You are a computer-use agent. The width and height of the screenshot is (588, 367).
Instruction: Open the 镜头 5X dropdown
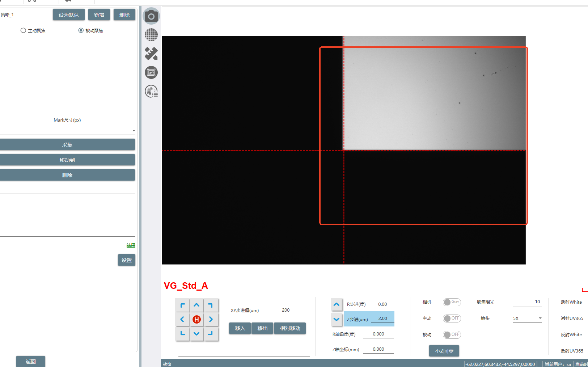click(x=527, y=319)
